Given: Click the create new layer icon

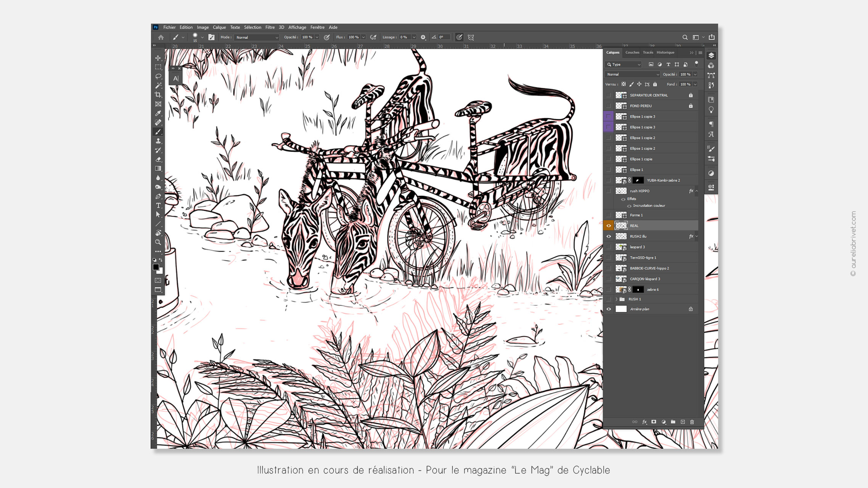Looking at the screenshot, I should [683, 422].
